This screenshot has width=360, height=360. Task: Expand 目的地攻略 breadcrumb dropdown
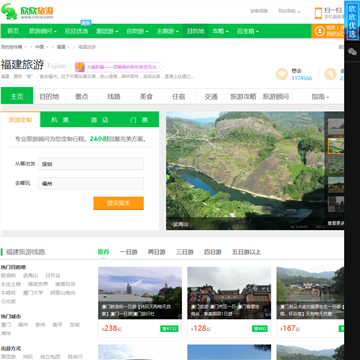tap(14, 47)
